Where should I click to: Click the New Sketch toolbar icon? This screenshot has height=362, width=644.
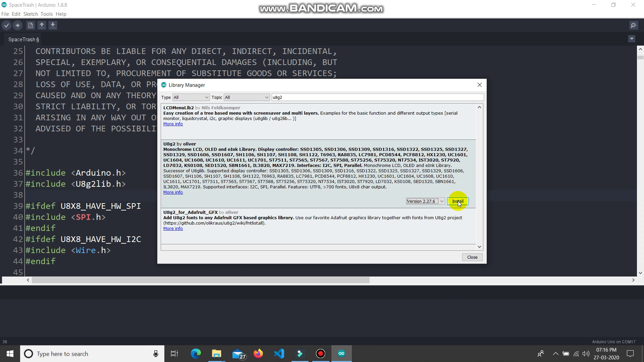coord(30,25)
